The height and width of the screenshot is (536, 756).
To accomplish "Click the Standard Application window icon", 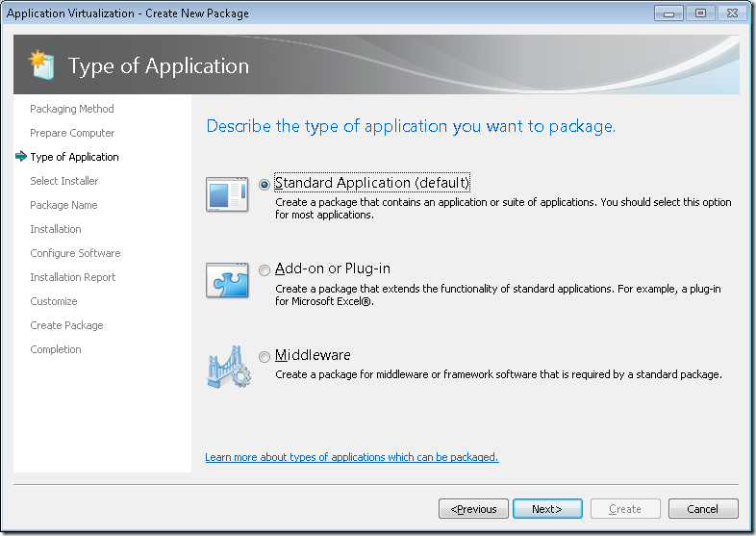I will 227,194.
